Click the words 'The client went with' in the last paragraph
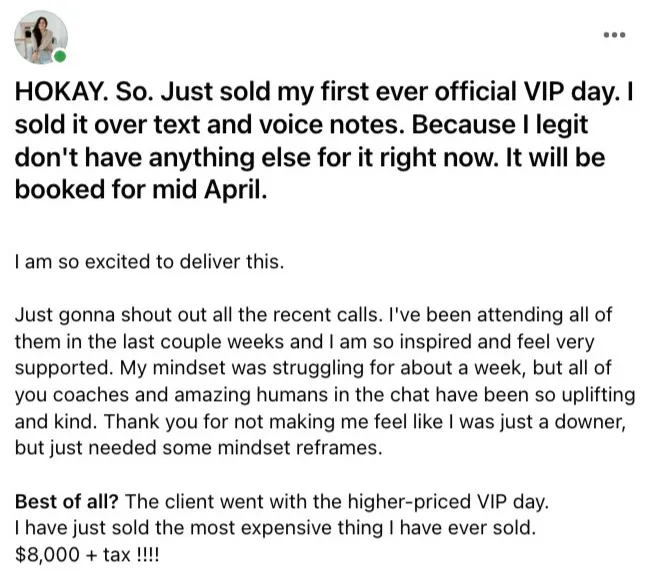 (233, 501)
